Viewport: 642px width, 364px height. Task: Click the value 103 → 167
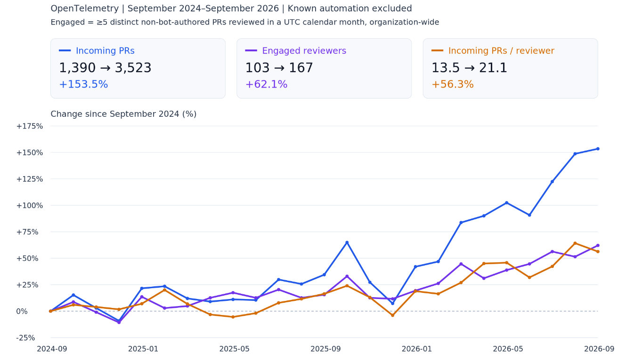tap(279, 68)
